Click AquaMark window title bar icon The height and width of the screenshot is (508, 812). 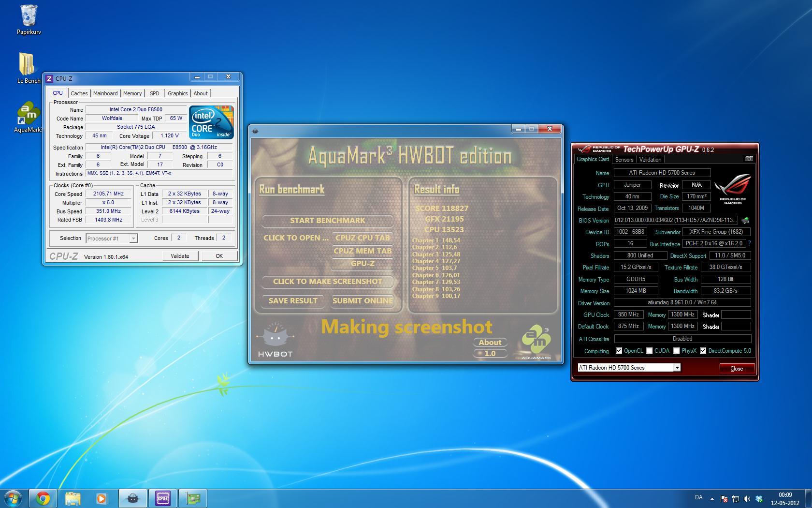255,131
